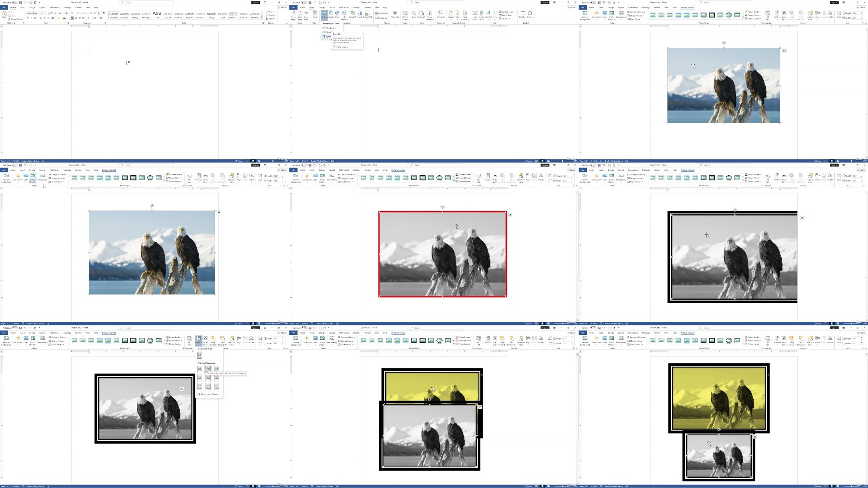This screenshot has width=868, height=488.
Task: Open Picture Effects dropdown in Position-menu window
Action: click(174, 341)
